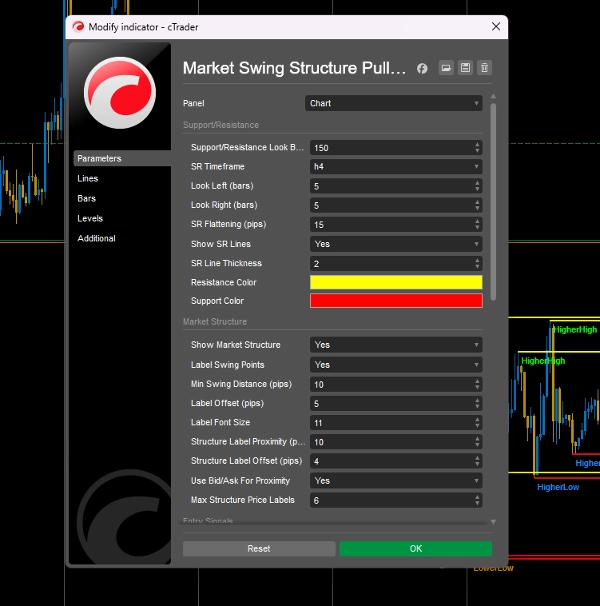Click the round 'f' info icon beside title

pyautogui.click(x=422, y=69)
